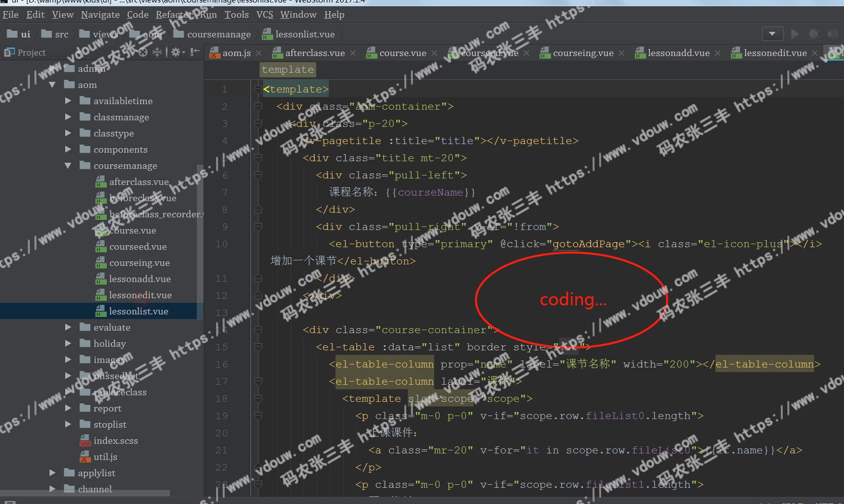Collapse the coursemanage folder
Image resolution: width=844 pixels, height=504 pixels.
(68, 166)
